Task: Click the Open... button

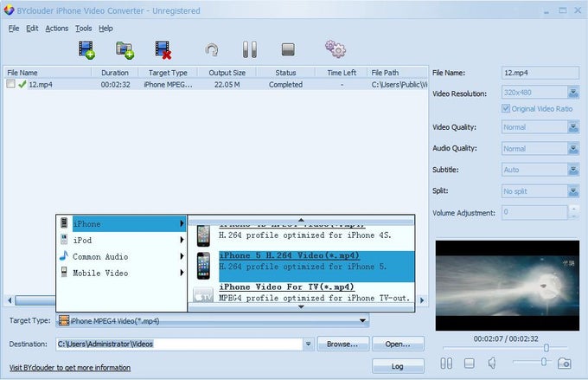Action: click(x=398, y=344)
